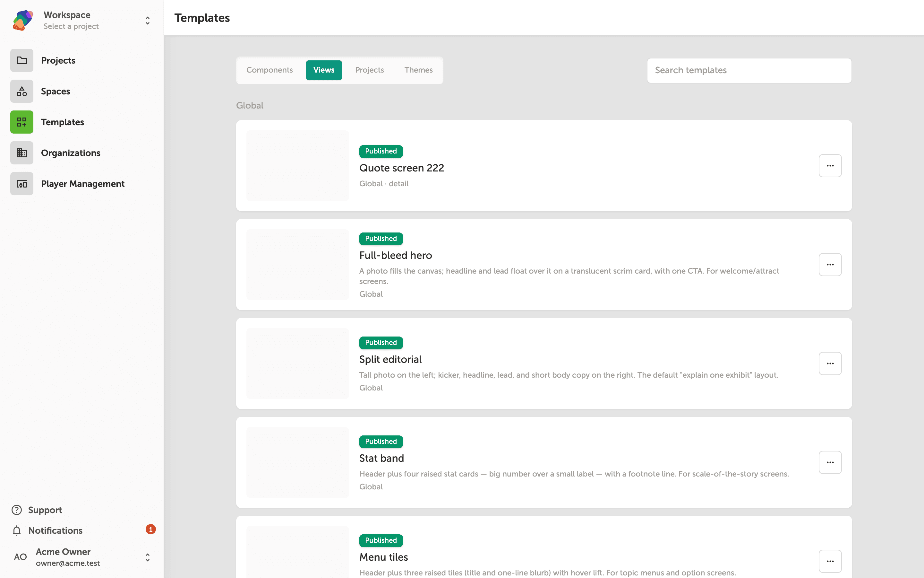Viewport: 924px width, 578px height.
Task: Open Player Management label
Action: click(x=82, y=184)
